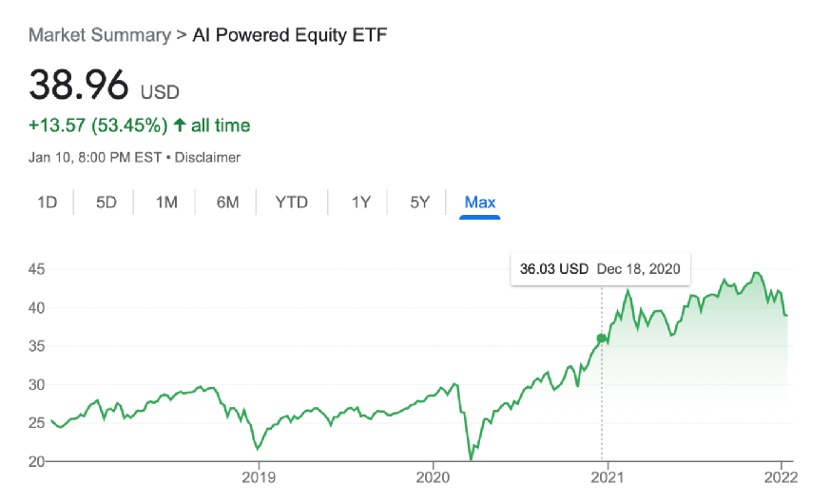Show the 5Y chart range
The image size is (830, 504).
[420, 202]
